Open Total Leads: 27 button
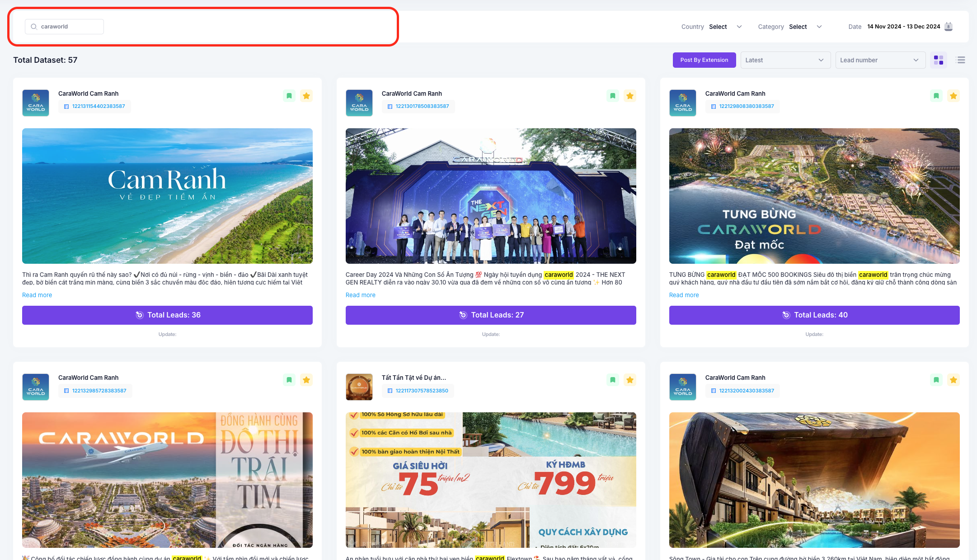977x560 pixels. [491, 315]
